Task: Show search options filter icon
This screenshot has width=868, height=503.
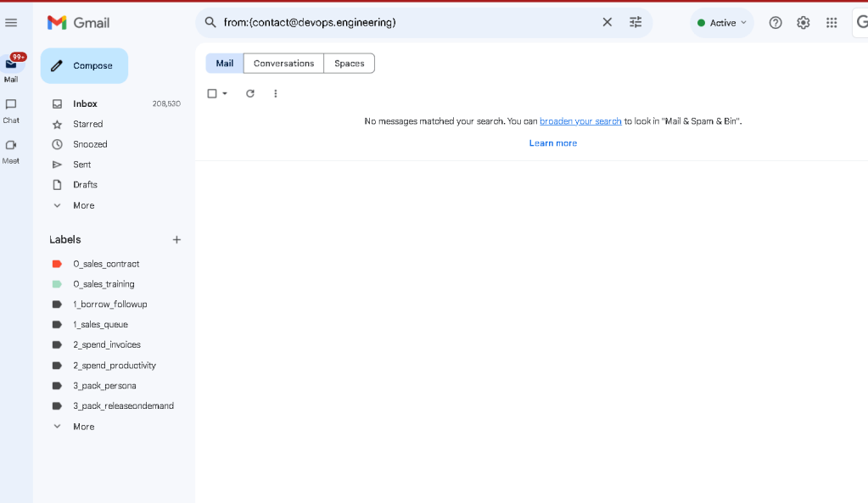Action: (x=636, y=22)
